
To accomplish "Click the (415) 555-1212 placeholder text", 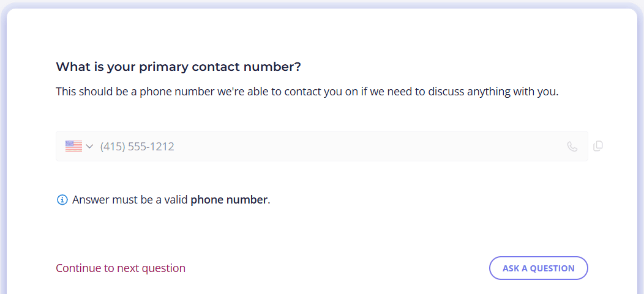I will [137, 146].
